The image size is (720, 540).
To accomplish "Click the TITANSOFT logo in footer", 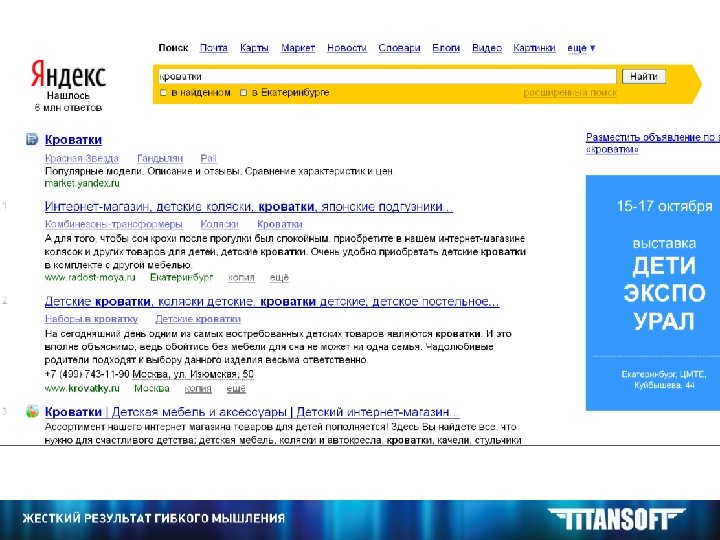I will pyautogui.click(x=616, y=519).
